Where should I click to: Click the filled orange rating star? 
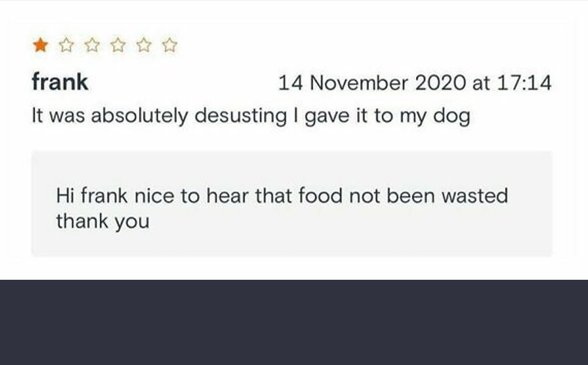coord(40,47)
